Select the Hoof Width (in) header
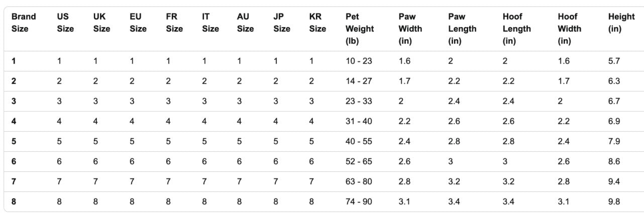644x221 pixels. pyautogui.click(x=569, y=29)
